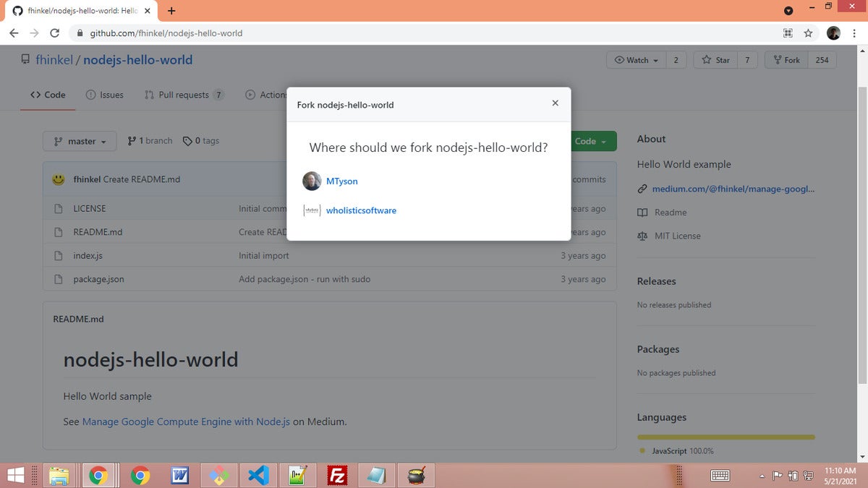Click the page scrollbar up arrow
868x488 pixels.
point(861,51)
